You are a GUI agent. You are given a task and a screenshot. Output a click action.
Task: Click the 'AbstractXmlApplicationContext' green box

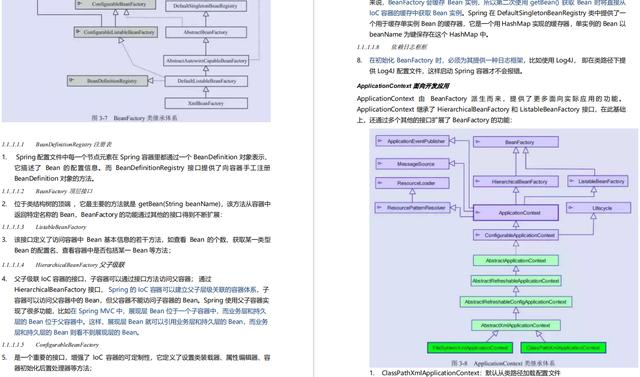click(516, 325)
